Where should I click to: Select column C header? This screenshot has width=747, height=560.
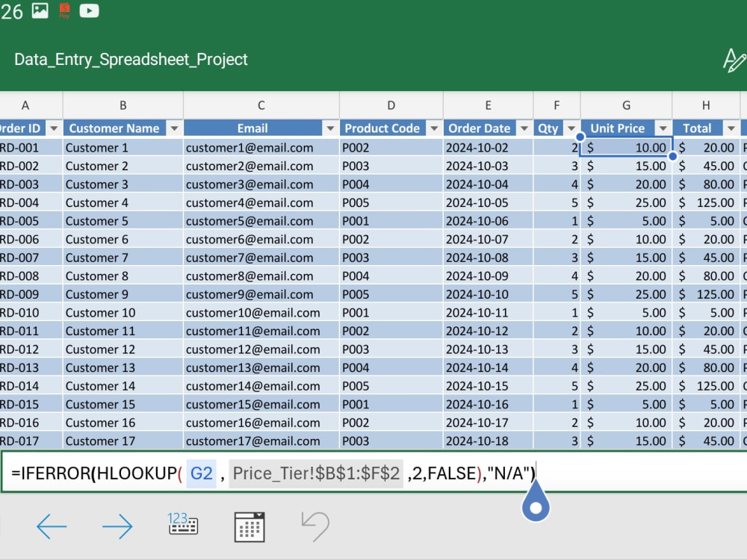pos(261,105)
